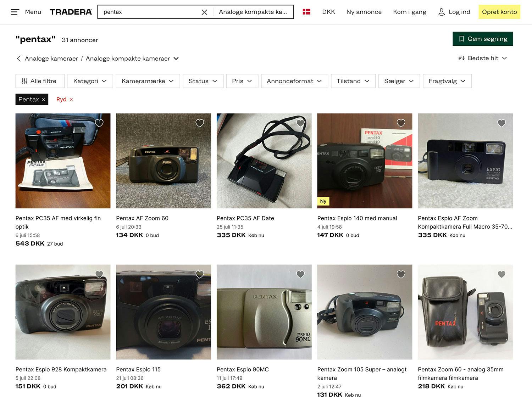Open Ny annonce in top navigation
Screen dimensions: 532x409
(364, 12)
